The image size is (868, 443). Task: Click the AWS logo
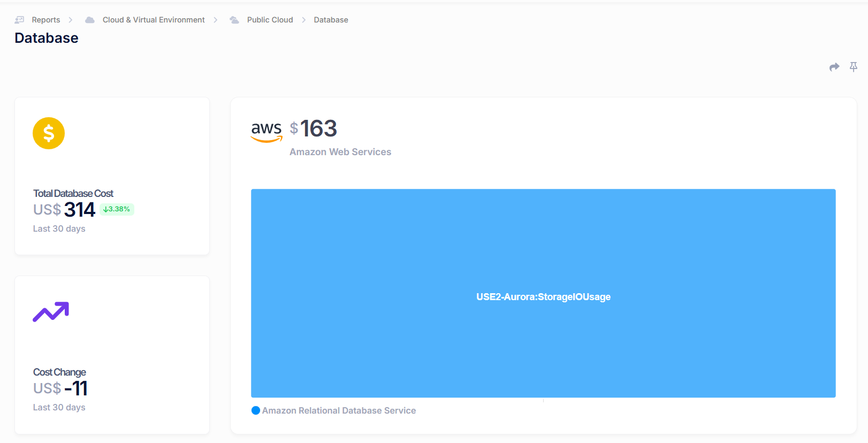coord(267,132)
